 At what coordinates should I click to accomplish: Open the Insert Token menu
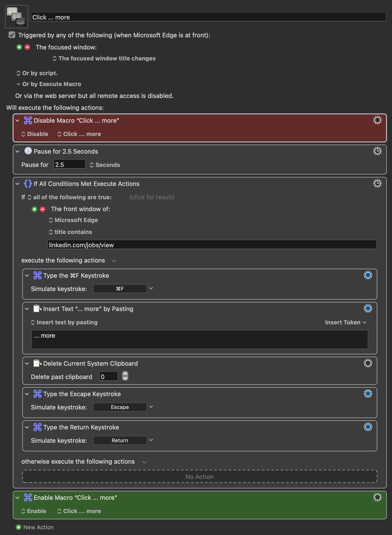(x=345, y=322)
